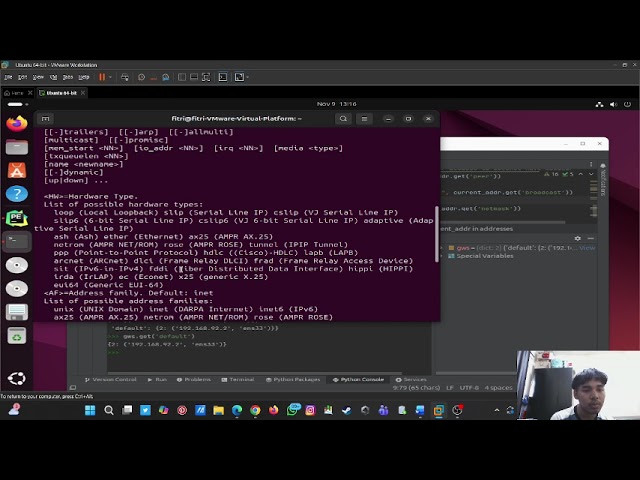Switch to the Home tab in VMware
This screenshot has height=480, width=640.
[17, 93]
